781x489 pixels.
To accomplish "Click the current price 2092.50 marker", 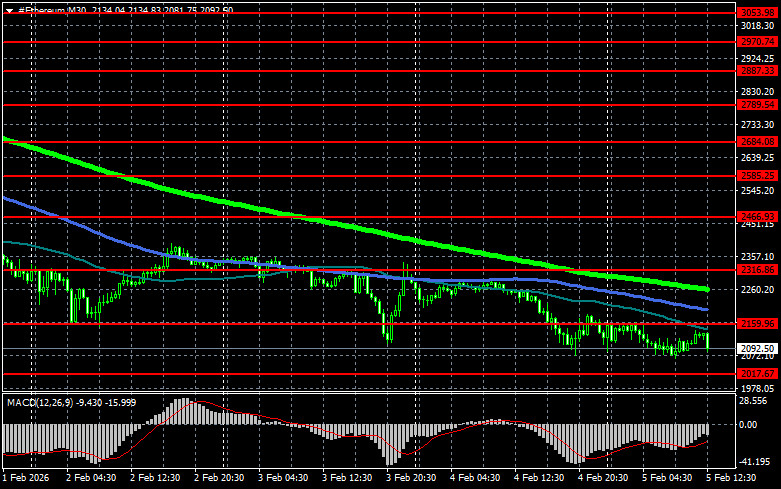I will click(x=757, y=349).
